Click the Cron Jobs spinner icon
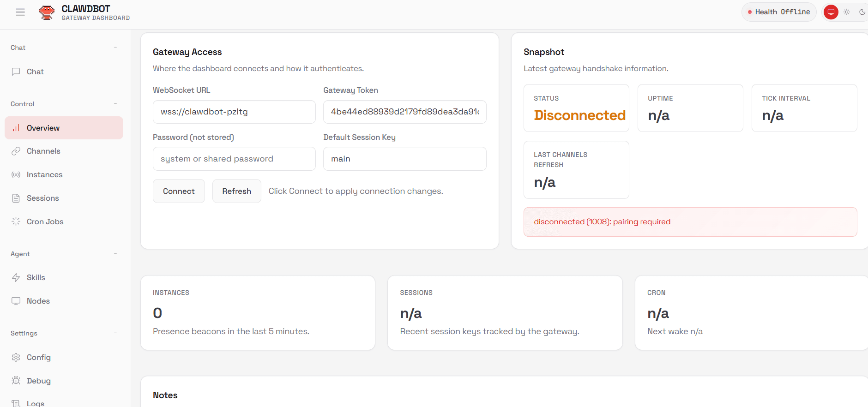868x407 pixels. 16,221
